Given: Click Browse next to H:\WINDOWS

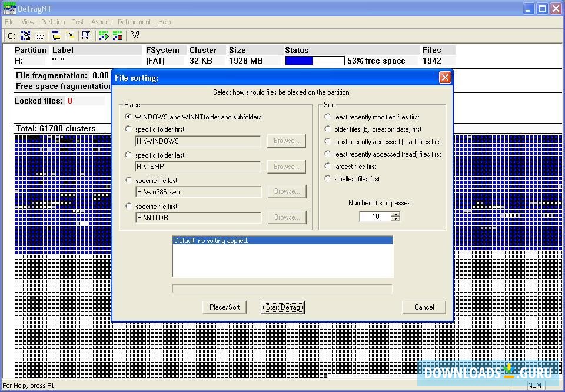Looking at the screenshot, I should click(287, 141).
